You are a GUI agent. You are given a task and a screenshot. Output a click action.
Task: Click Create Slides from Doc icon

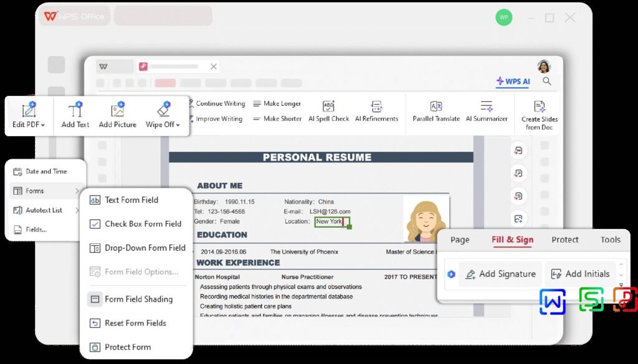click(x=540, y=108)
